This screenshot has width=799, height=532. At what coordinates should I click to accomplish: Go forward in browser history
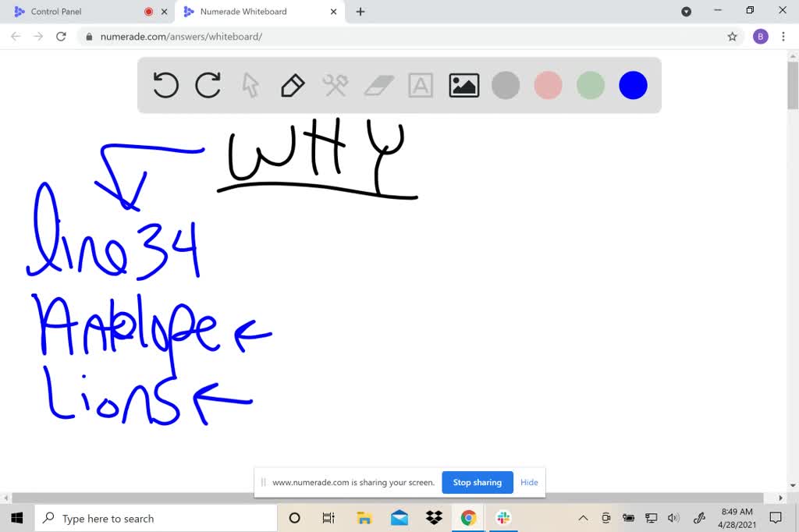tap(38, 36)
